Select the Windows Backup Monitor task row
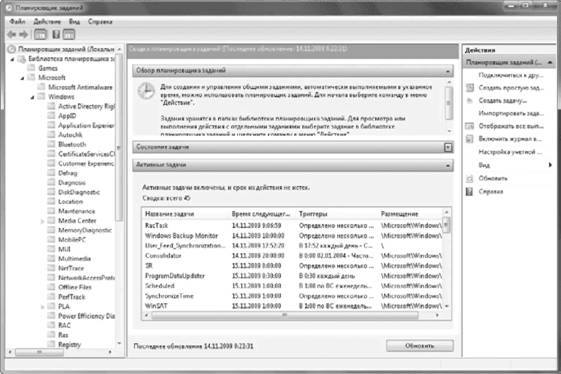The height and width of the screenshot is (374, 561). point(293,235)
